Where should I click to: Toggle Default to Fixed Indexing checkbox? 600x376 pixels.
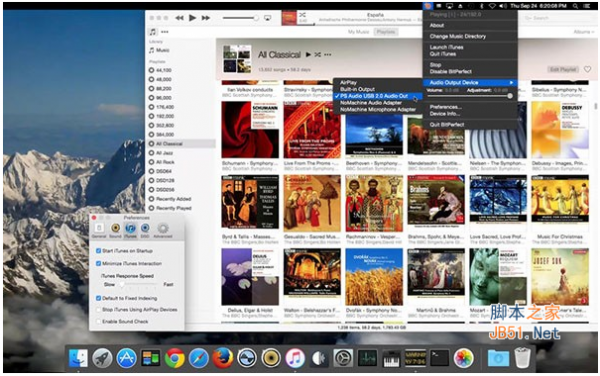point(98,298)
